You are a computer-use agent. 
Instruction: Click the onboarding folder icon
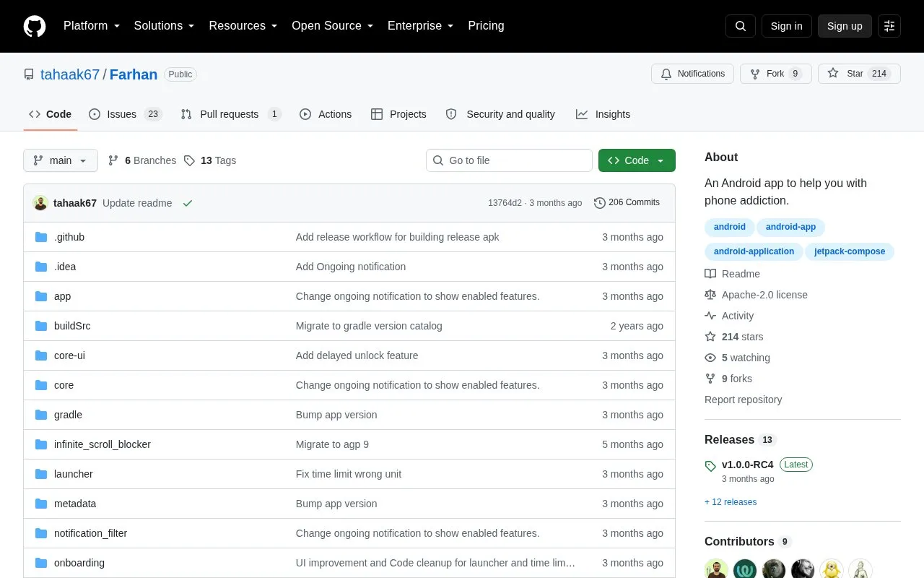pos(41,563)
